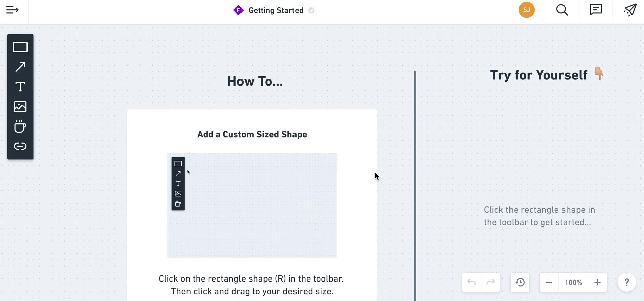Zoom out using the minus control
Viewport: 644px width, 301px height.
(549, 282)
